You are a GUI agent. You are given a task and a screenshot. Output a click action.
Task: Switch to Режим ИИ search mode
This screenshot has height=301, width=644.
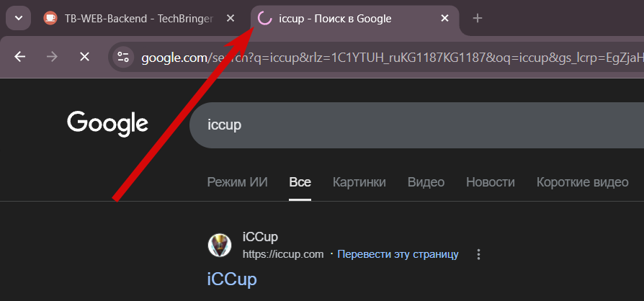pyautogui.click(x=237, y=182)
